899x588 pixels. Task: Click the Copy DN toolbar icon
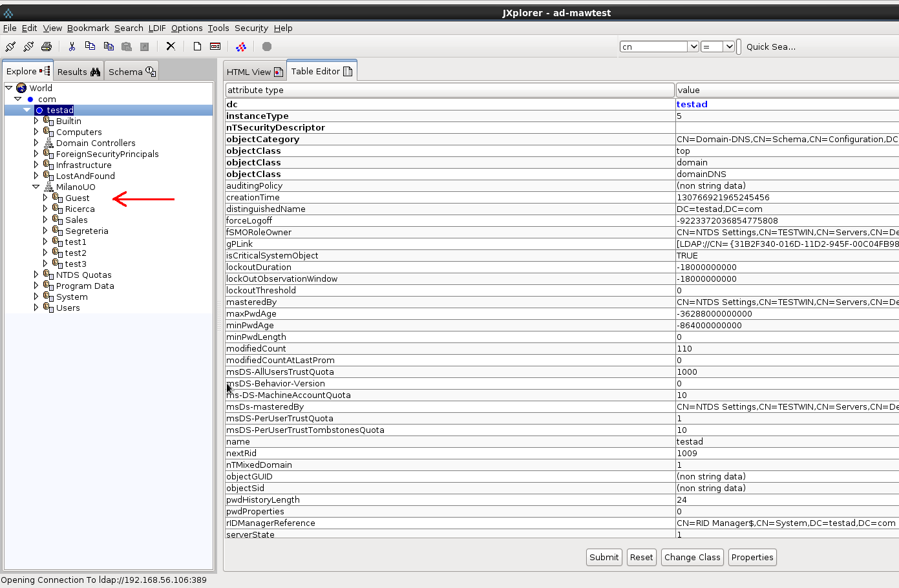pos(90,47)
